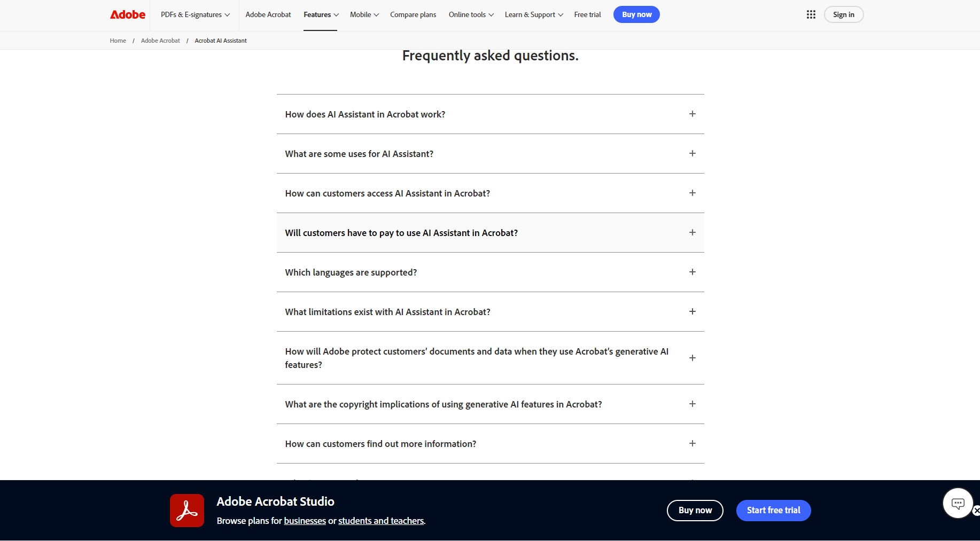The width and height of the screenshot is (980, 541).
Task: Open the PDFs & E-signatures dropdown menu
Action: coord(195,14)
